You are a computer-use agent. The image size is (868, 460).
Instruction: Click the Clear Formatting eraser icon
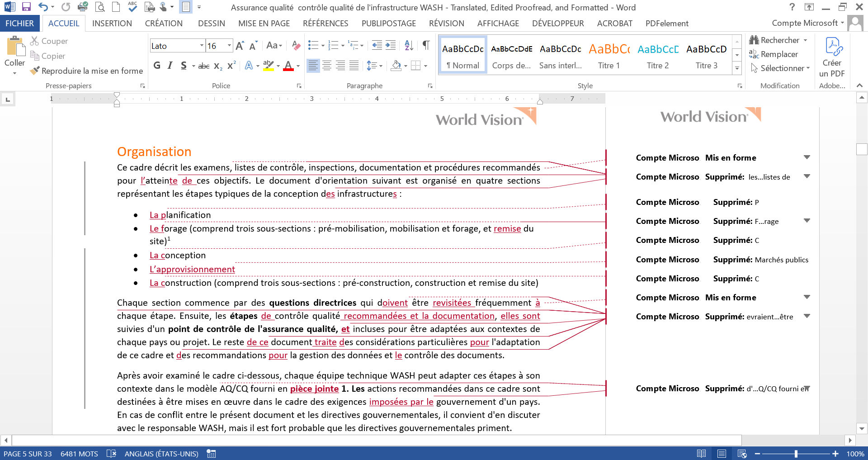click(x=296, y=45)
